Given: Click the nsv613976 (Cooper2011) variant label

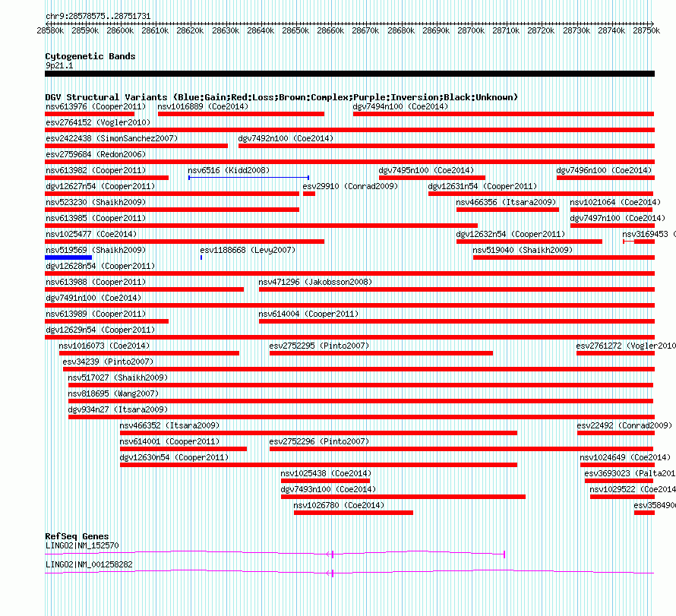Looking at the screenshot, I should click(96, 106).
